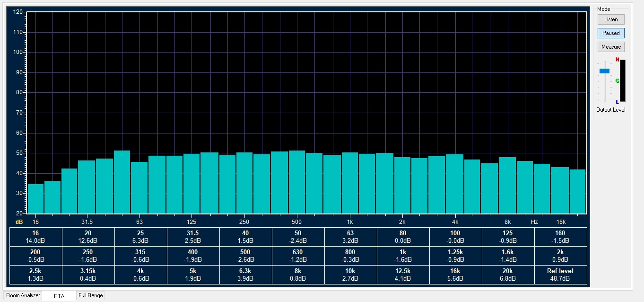
Task: Adjust the Output Level slider handle
Action: (x=604, y=71)
